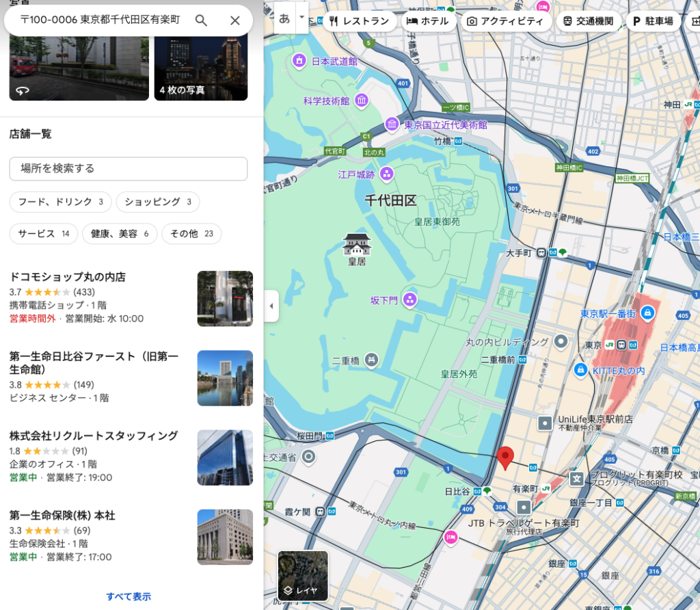Click the UniLife東京駅前店 marker icon

click(x=545, y=423)
